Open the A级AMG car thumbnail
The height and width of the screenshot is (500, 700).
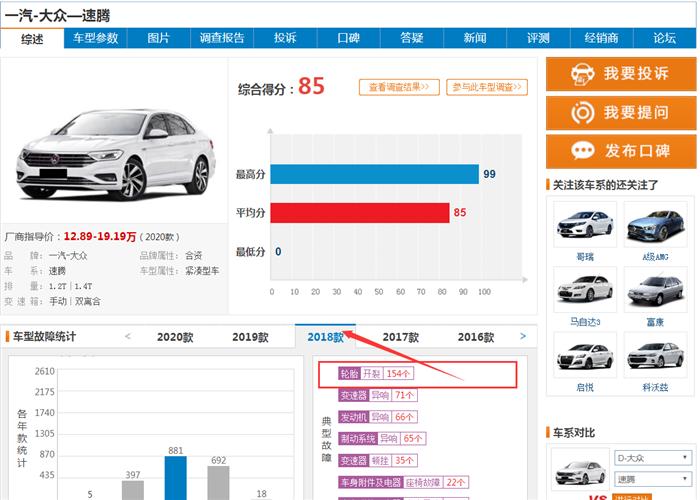(655, 224)
